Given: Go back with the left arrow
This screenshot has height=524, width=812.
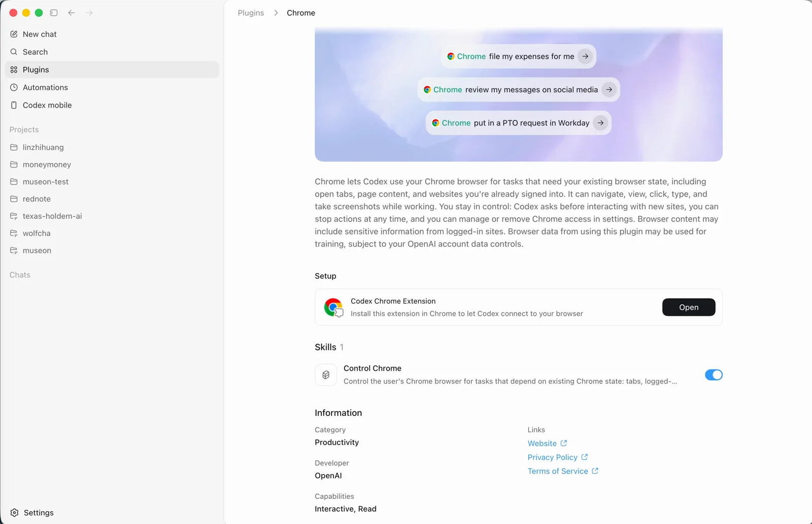Looking at the screenshot, I should click(72, 13).
